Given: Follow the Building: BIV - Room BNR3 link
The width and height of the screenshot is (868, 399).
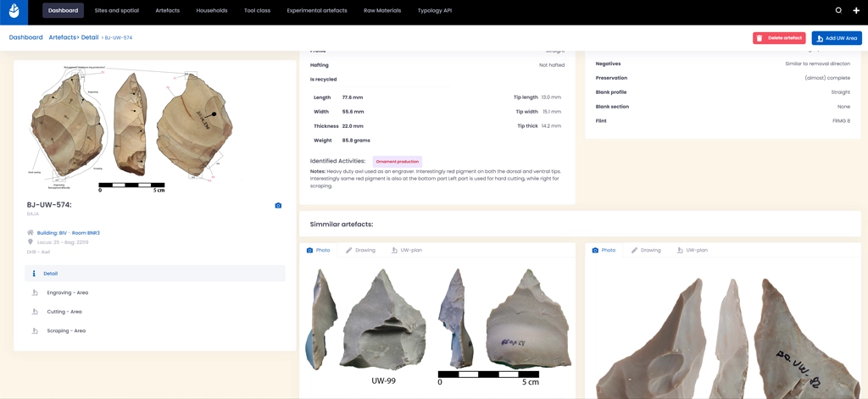Looking at the screenshot, I should [x=68, y=233].
